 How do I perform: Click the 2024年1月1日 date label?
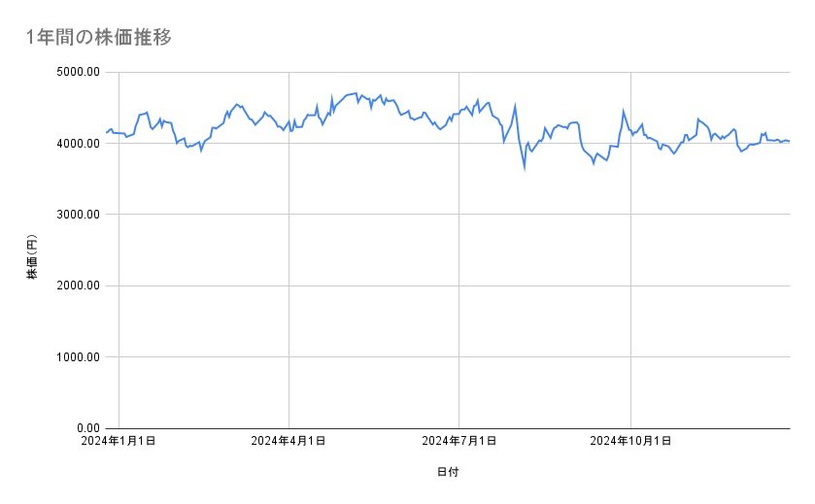119,442
